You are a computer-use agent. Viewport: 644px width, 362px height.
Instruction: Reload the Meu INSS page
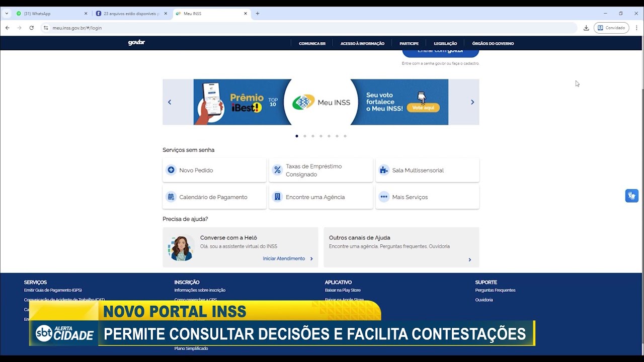click(x=31, y=28)
